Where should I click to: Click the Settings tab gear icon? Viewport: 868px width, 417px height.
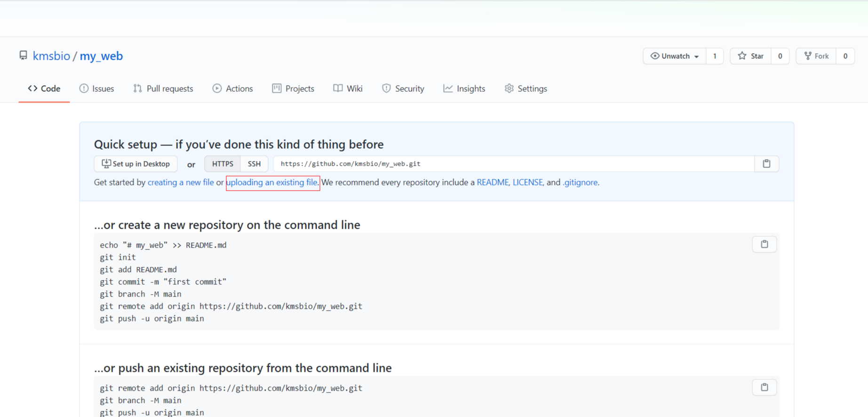(x=509, y=88)
